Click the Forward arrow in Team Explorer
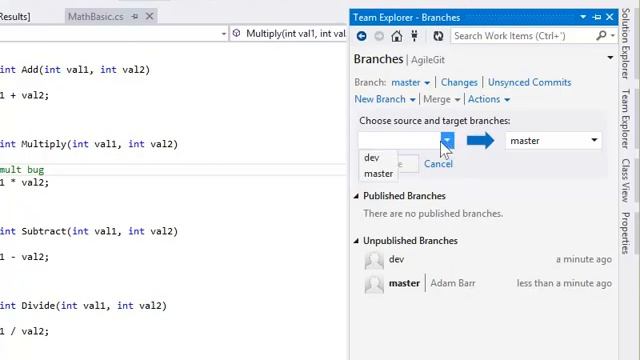 tap(379, 36)
